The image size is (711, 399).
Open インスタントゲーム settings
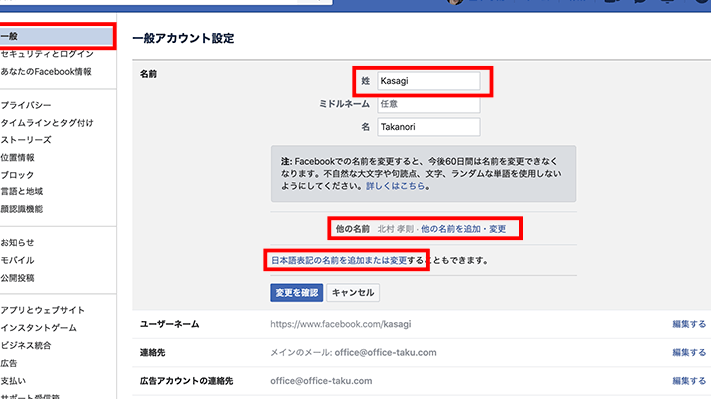39,328
